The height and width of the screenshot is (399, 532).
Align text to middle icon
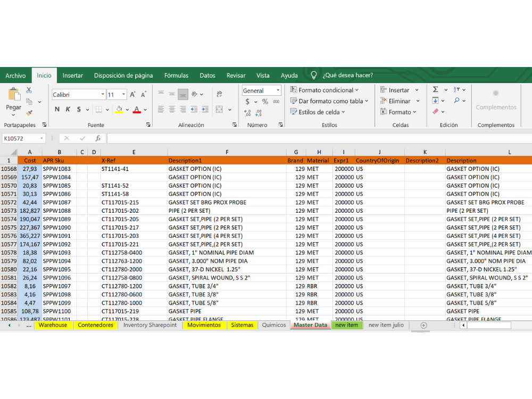coord(172,94)
